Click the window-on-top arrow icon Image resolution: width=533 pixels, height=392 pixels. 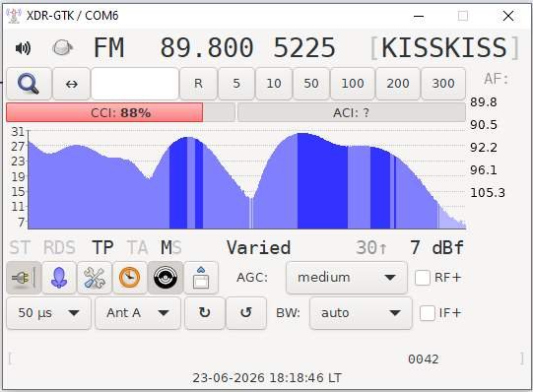(x=201, y=278)
